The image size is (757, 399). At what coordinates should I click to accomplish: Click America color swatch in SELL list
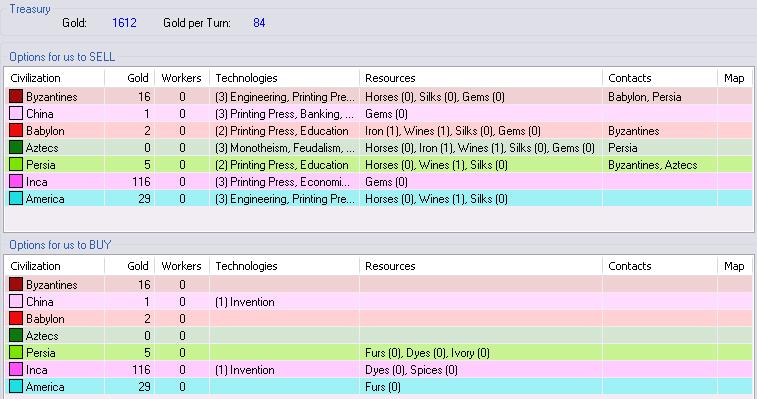(16, 199)
